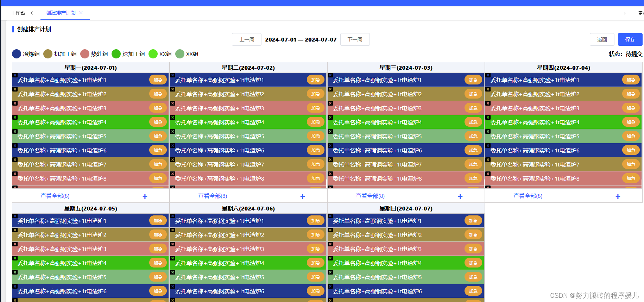Screen dimensions: 644x302
Task: Pick the first XX组 bright green swatch
Action: click(153, 54)
